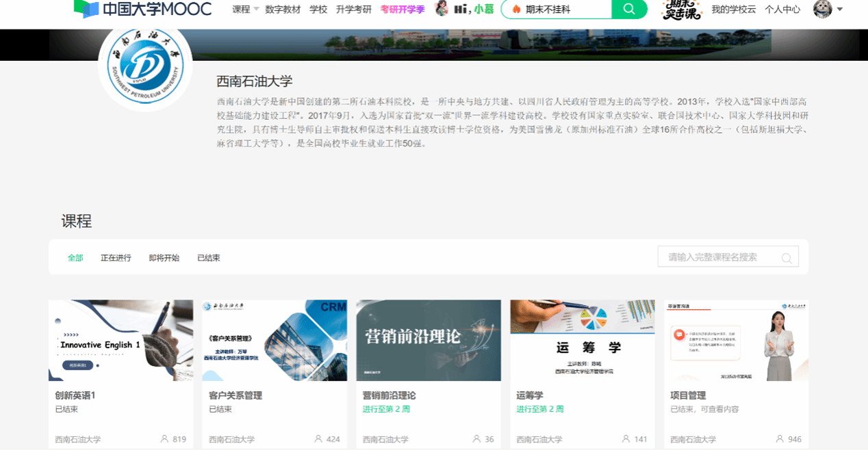Click the 中国大学MOOC logo

tap(142, 9)
